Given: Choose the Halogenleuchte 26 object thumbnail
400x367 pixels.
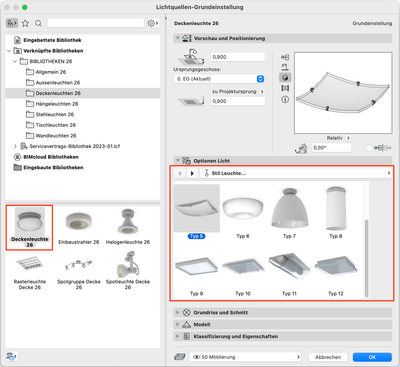Looking at the screenshot, I should click(x=128, y=228).
